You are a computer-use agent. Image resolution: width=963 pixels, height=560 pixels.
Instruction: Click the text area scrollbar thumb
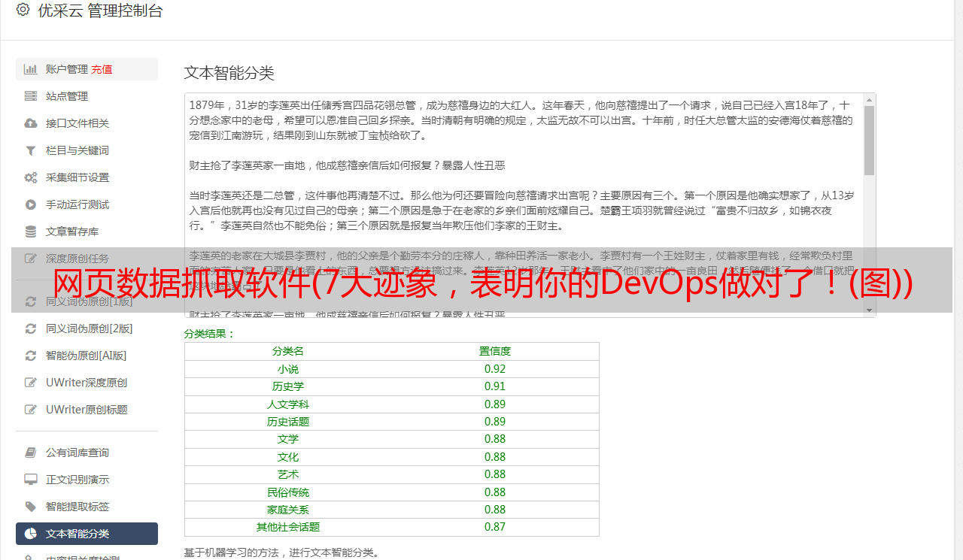click(x=869, y=140)
